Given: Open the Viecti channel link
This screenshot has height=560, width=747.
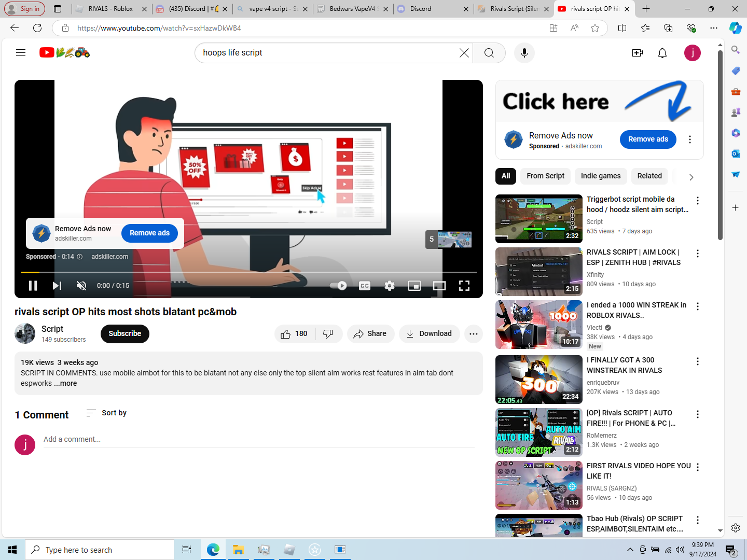Looking at the screenshot, I should point(594,328).
